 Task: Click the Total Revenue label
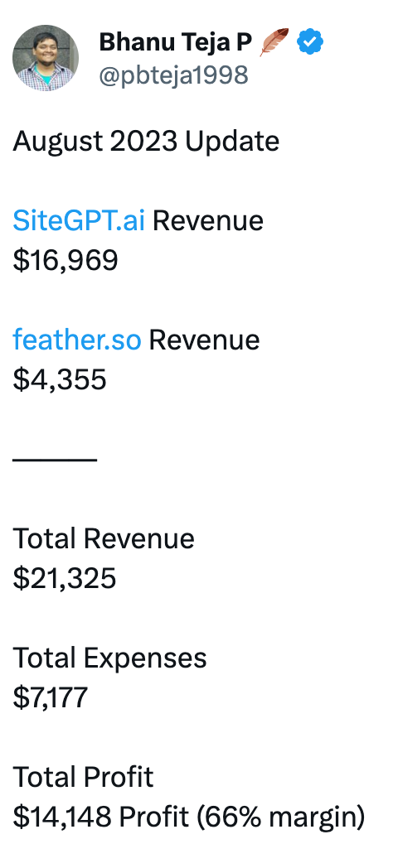pyautogui.click(x=104, y=538)
